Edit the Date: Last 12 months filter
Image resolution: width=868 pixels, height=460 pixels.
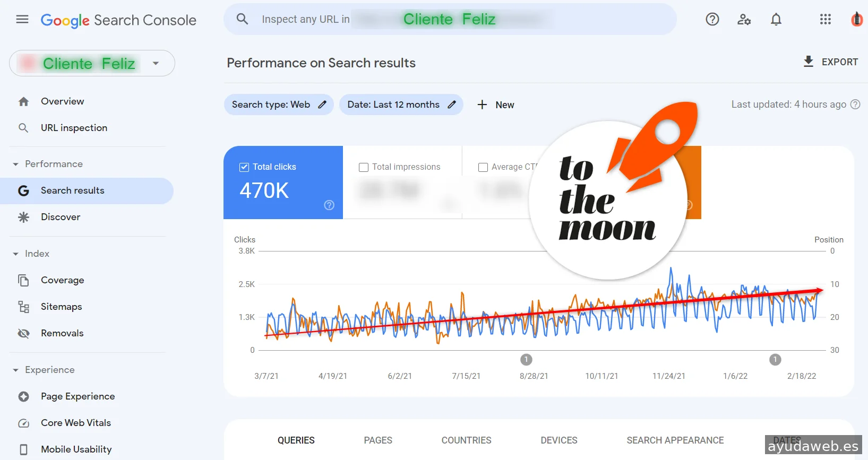pos(452,105)
